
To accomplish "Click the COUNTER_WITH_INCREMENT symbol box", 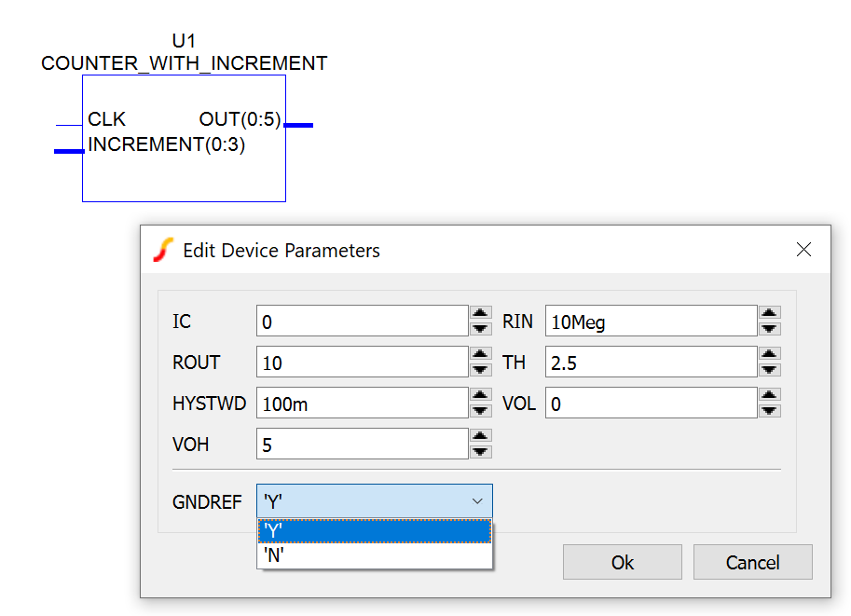I will (184, 172).
